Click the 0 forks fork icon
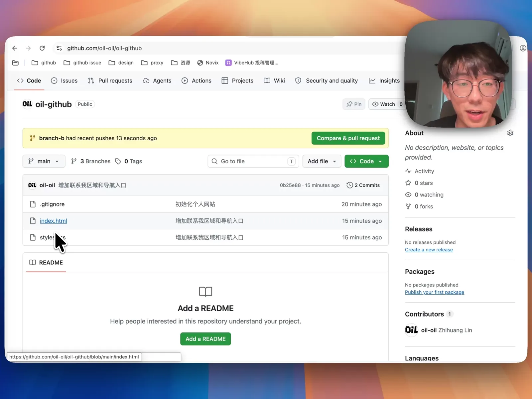 [408, 206]
